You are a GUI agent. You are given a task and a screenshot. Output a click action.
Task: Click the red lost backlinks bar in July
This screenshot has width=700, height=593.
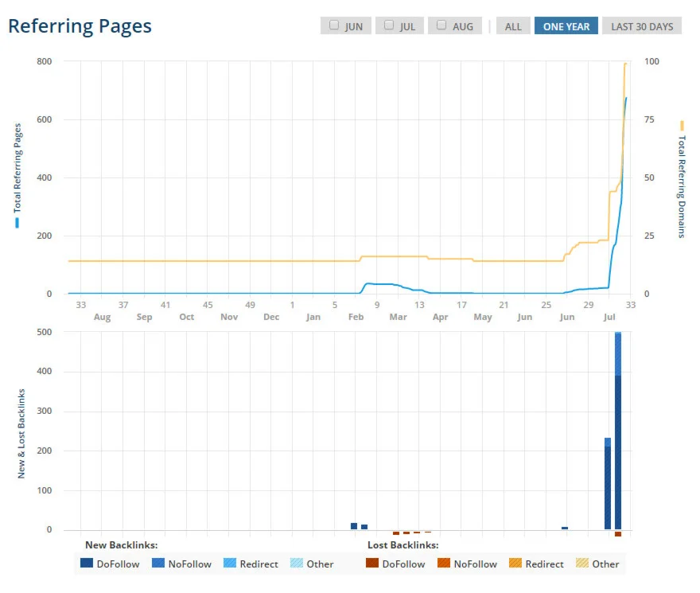coord(618,534)
